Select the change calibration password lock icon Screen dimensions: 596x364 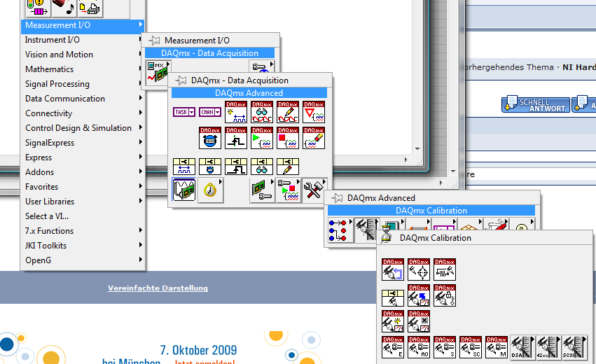point(444,295)
